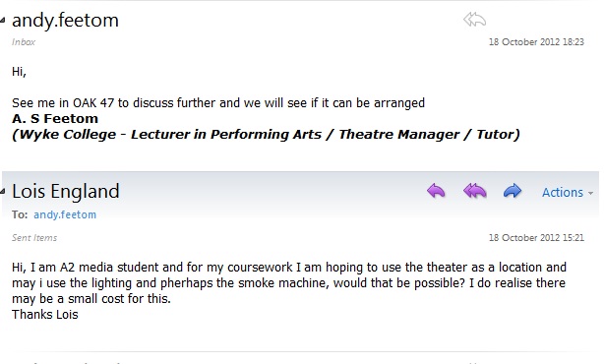The image size is (604, 364).
Task: Collapse the Lois England message using its triangle
Action: pyautogui.click(x=3, y=191)
